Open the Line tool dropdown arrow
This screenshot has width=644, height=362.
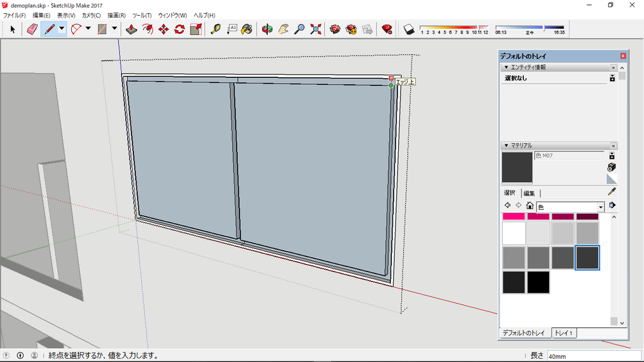(x=62, y=29)
